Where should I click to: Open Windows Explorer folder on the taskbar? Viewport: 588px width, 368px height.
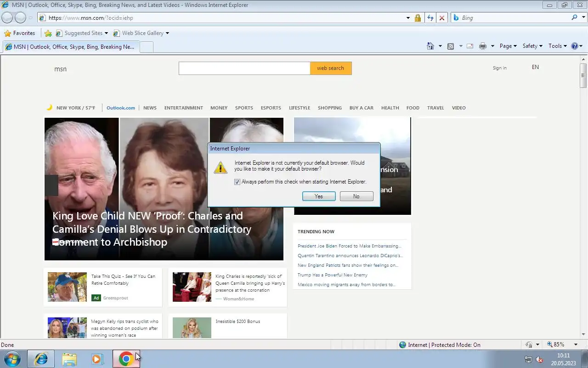click(69, 359)
